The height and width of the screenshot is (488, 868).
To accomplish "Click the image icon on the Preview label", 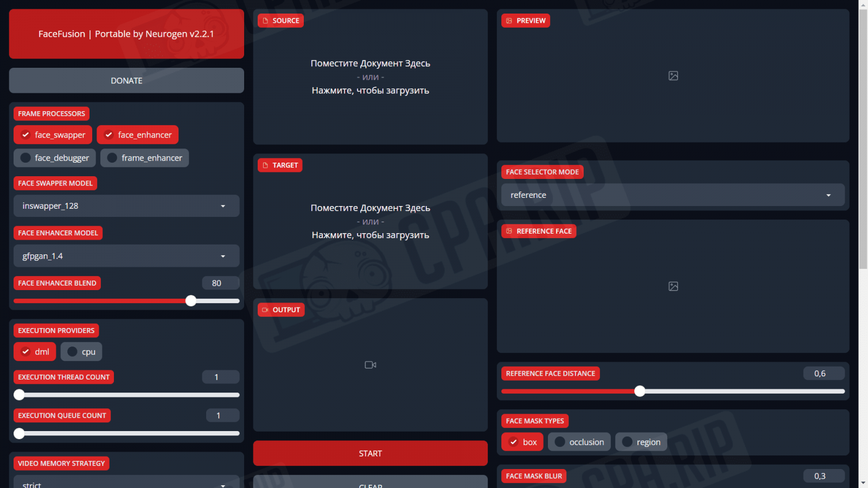I will [x=509, y=21].
